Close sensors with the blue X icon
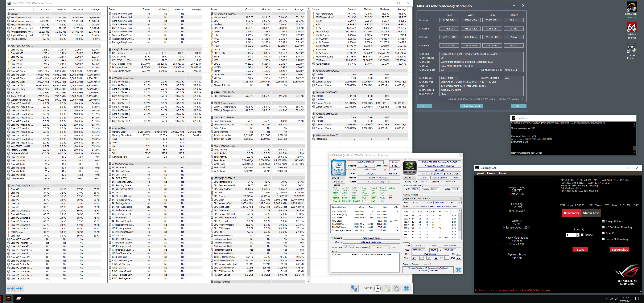Image resolution: width=644 pixels, height=303 pixels. [406, 288]
